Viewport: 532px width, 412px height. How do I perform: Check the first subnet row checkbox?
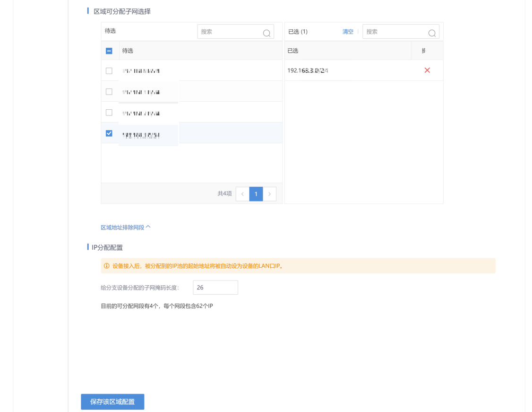click(x=109, y=71)
